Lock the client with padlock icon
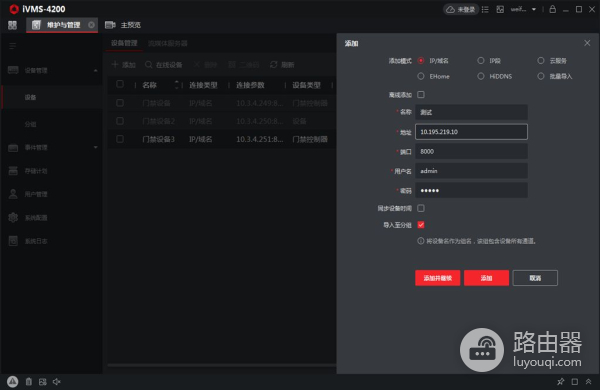This screenshot has height=390, width=600. [x=553, y=9]
